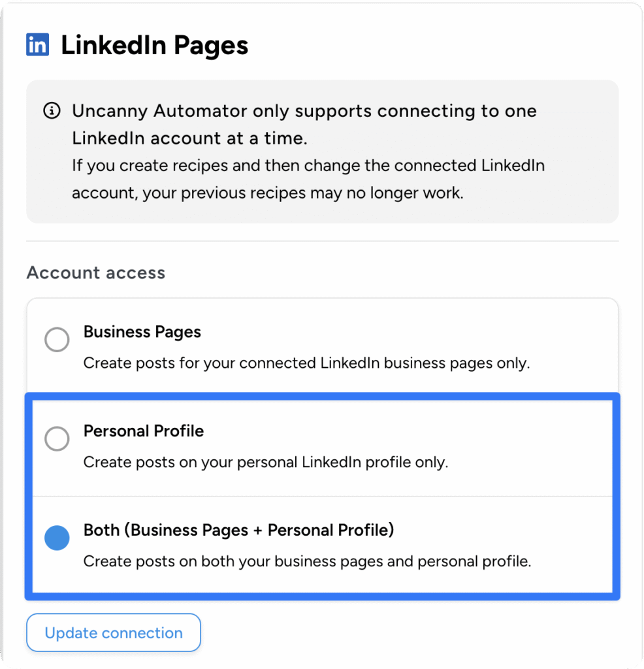Click the Business Pages label text
This screenshot has height=669, width=644.
tap(142, 332)
